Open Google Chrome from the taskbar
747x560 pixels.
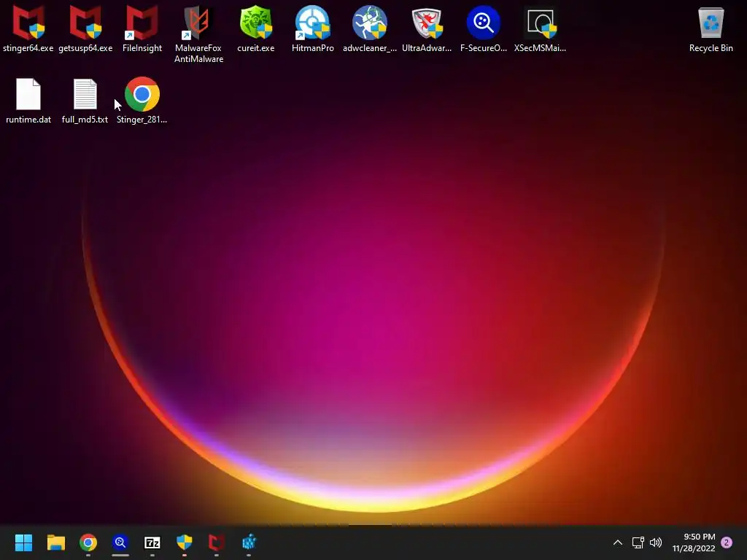88,542
